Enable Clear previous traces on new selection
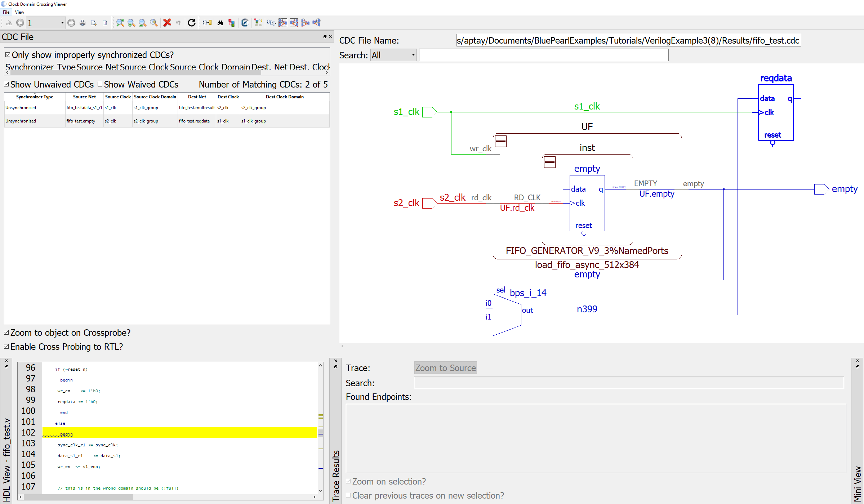 point(348,495)
